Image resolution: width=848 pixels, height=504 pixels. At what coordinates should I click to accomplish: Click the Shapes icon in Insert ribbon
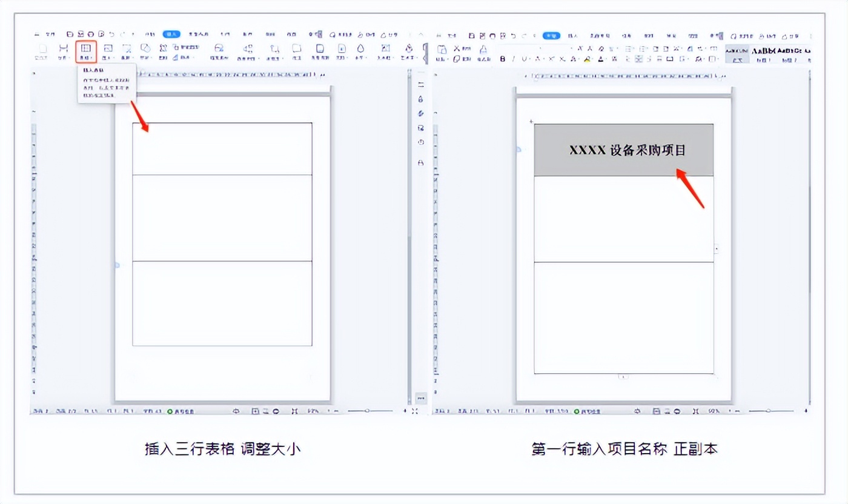click(145, 48)
